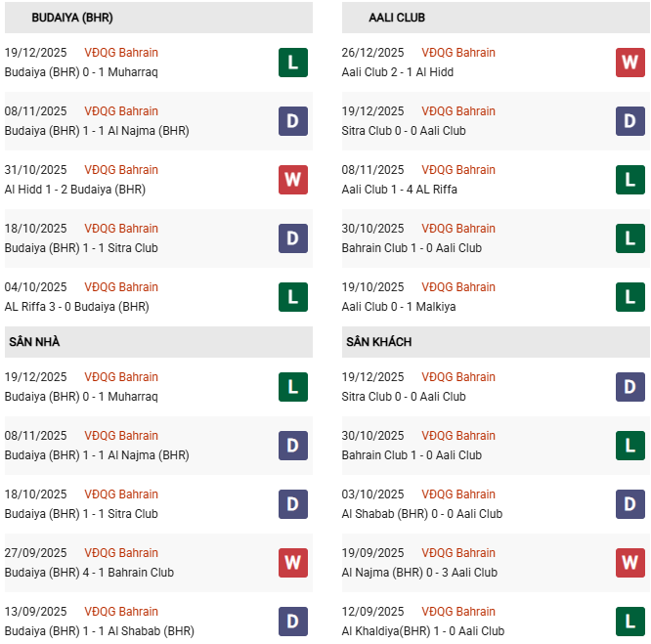
Task: Open the W badge for Aali Club 2-1 Al Hidd
Action: pos(630,63)
